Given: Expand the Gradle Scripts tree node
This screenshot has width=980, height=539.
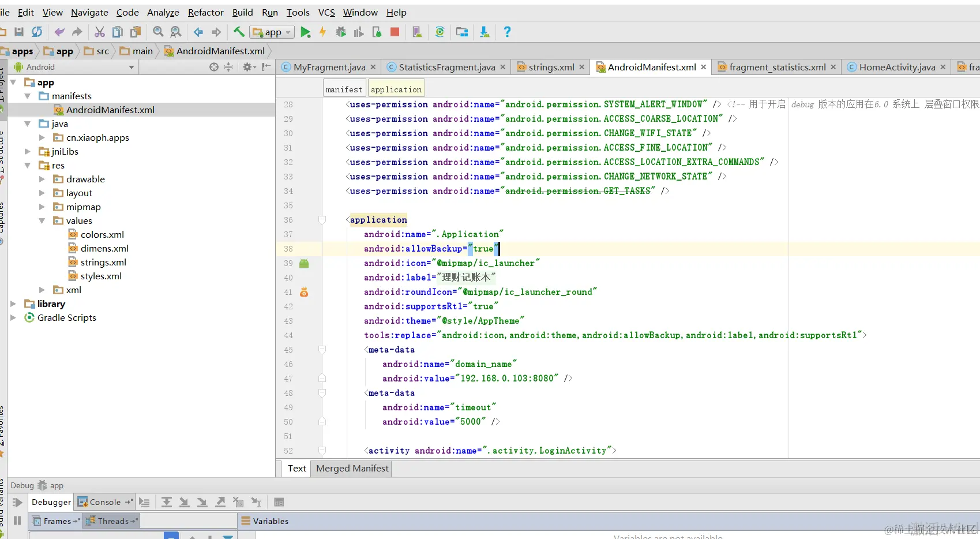Looking at the screenshot, I should click(13, 318).
